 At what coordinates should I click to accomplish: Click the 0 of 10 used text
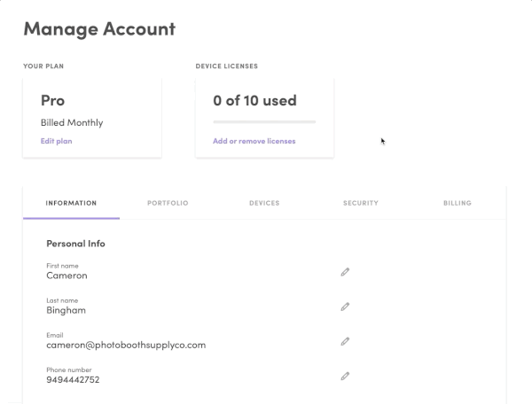tap(254, 100)
